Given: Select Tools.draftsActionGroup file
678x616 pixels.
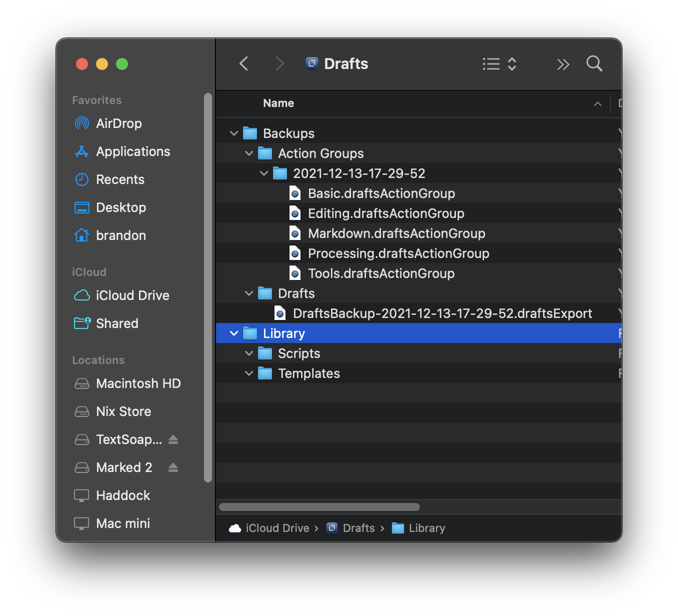Looking at the screenshot, I should click(x=419, y=273).
